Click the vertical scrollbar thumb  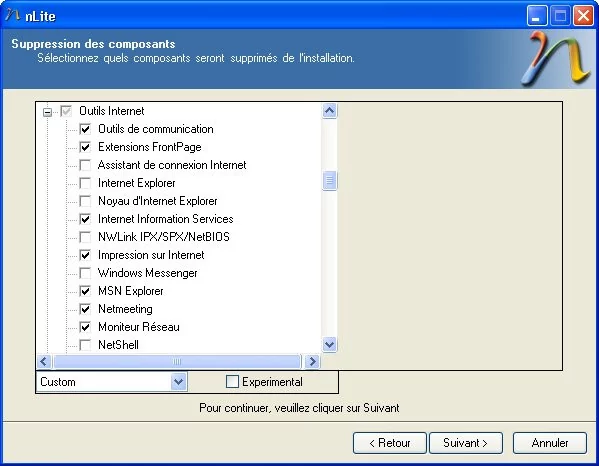point(329,180)
